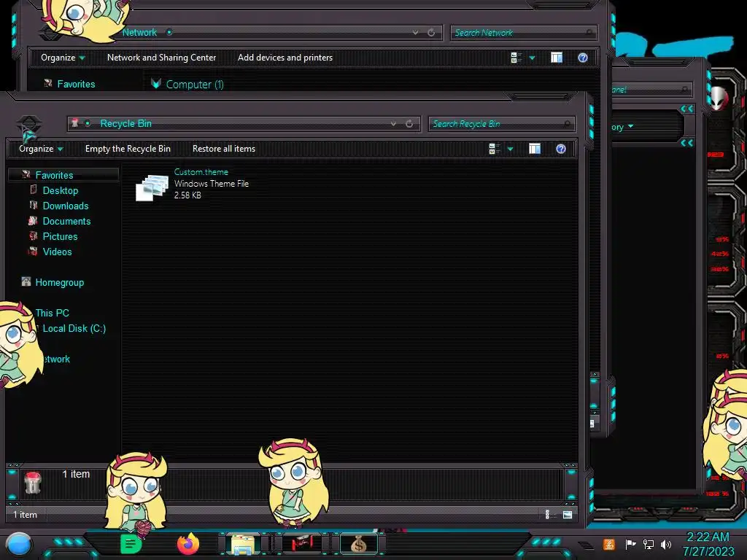The width and height of the screenshot is (747, 560).
Task: Switch to large icons view in status bar
Action: (568, 514)
